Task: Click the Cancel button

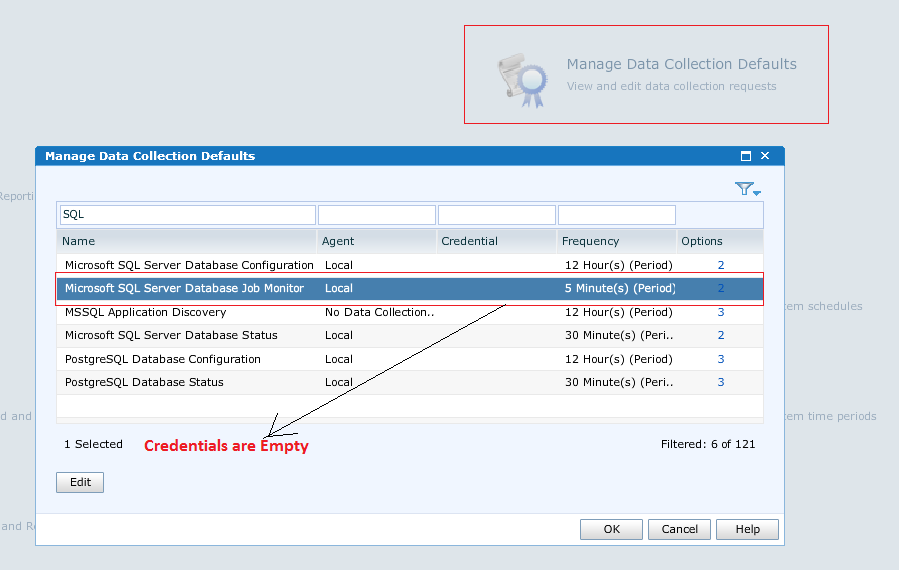Action: pos(679,529)
